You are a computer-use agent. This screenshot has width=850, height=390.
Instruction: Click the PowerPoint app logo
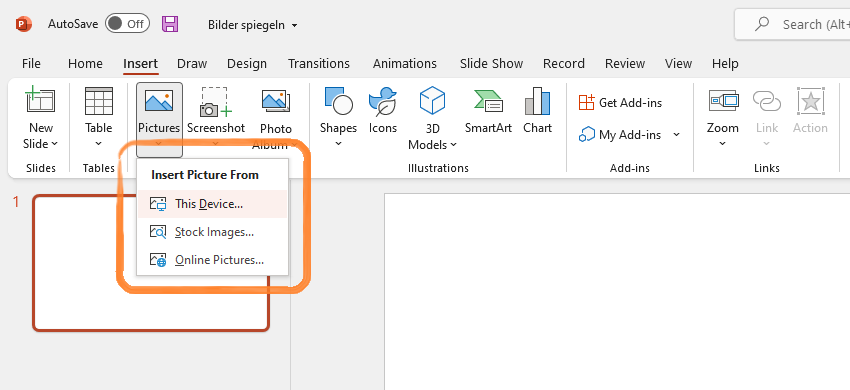click(23, 24)
